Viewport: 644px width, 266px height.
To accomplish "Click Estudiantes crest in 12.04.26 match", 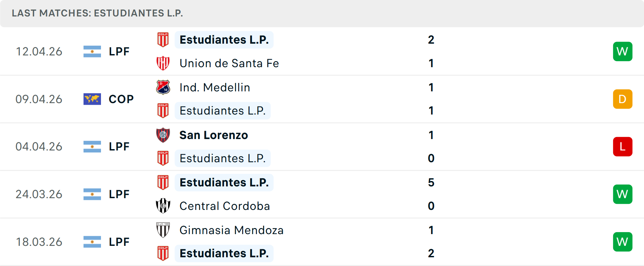I will (163, 40).
